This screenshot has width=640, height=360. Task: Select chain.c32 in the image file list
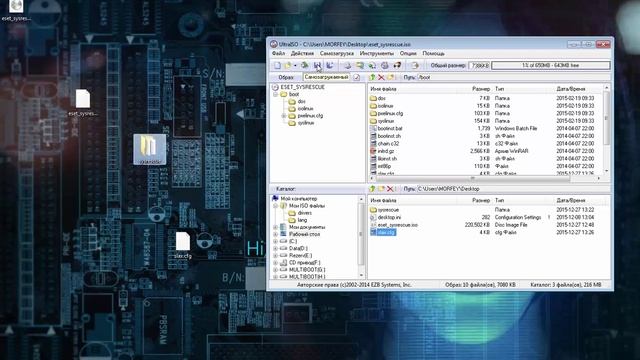click(388, 144)
